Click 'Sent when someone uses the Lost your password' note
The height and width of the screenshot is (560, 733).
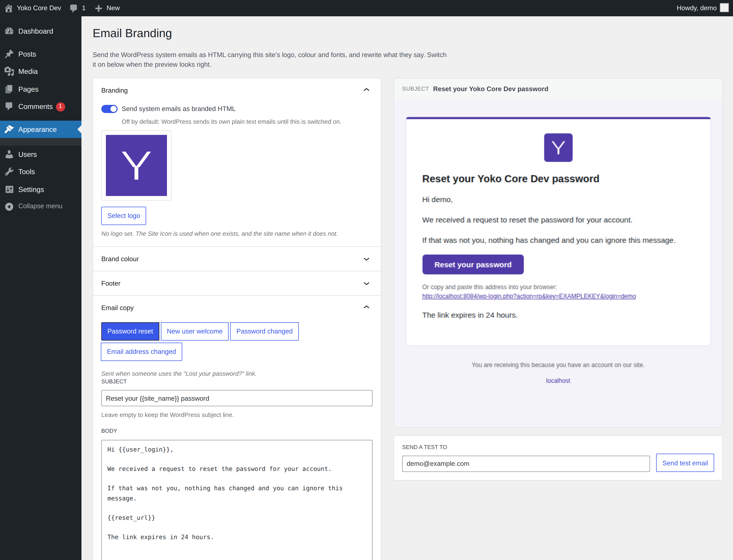click(x=179, y=374)
